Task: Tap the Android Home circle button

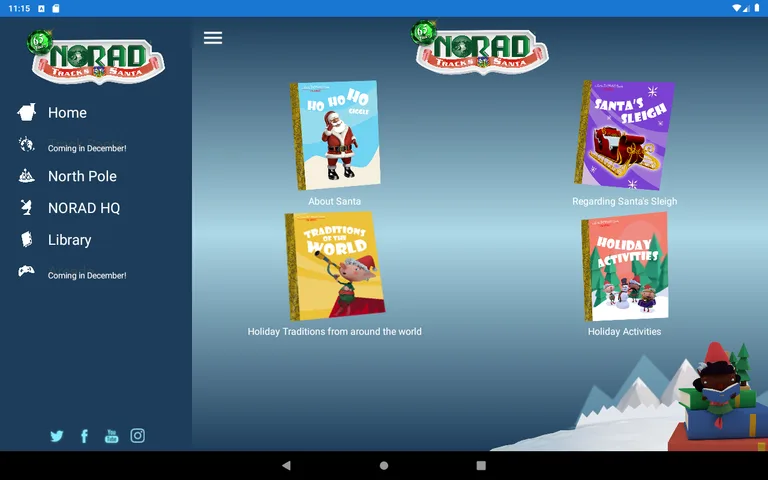Action: [384, 465]
